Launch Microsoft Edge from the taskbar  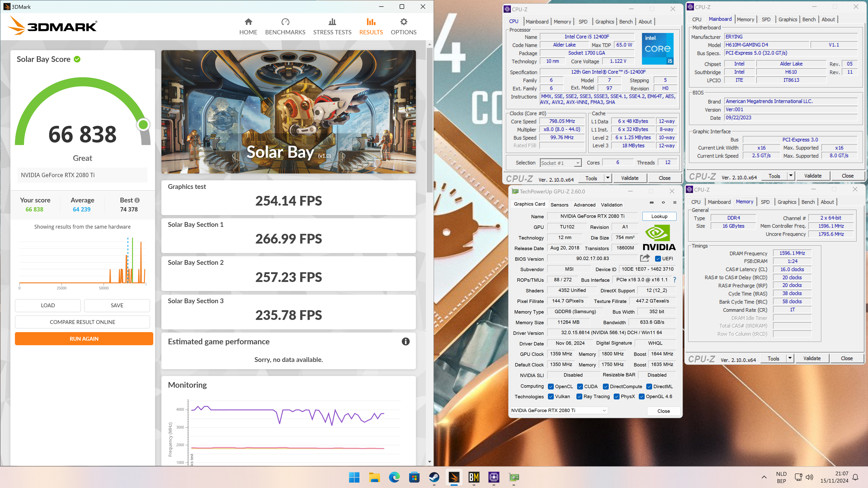[x=394, y=477]
